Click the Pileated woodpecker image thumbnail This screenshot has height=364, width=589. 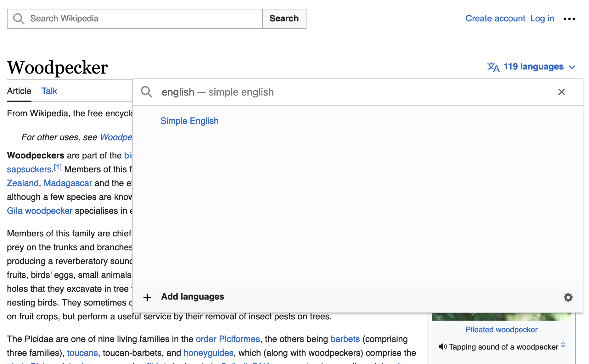(502, 317)
